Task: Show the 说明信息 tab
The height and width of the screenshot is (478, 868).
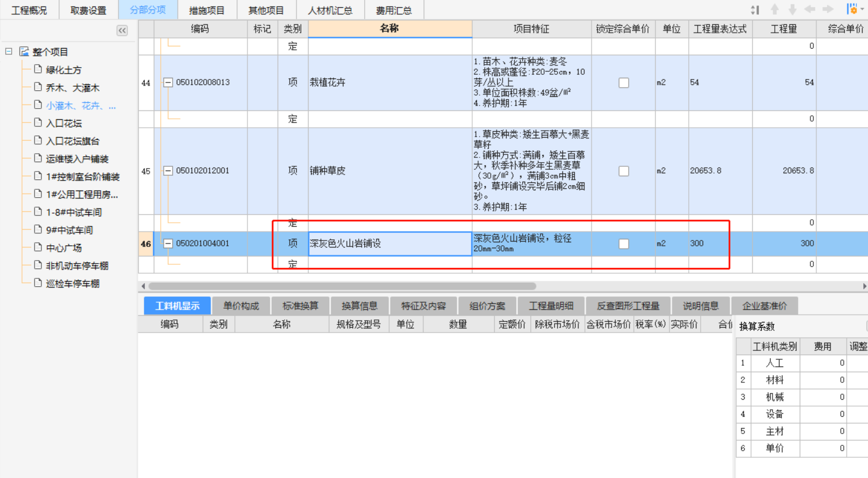Action: [x=701, y=306]
